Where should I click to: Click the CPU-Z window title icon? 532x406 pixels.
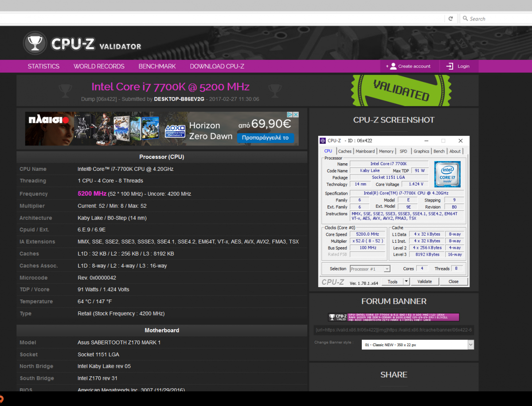(323, 140)
